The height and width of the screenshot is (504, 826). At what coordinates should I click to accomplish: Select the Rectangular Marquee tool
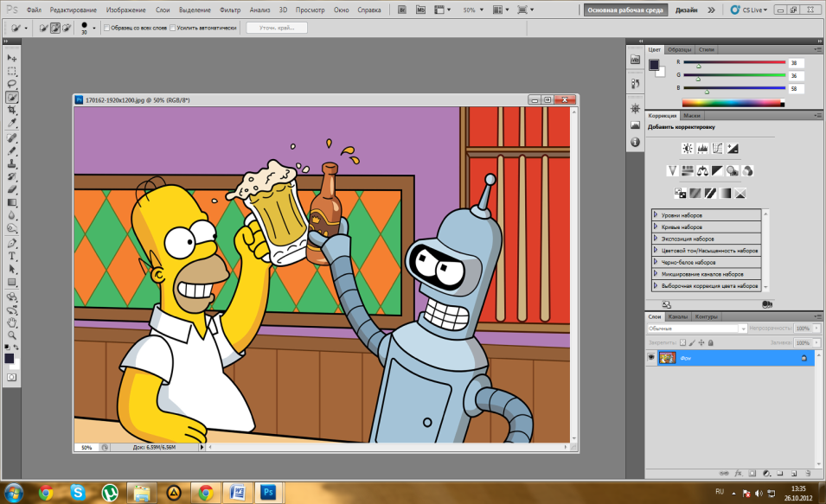pos(11,71)
